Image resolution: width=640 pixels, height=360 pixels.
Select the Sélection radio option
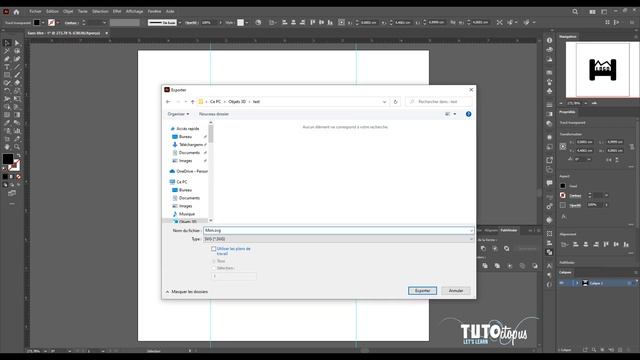[213, 268]
